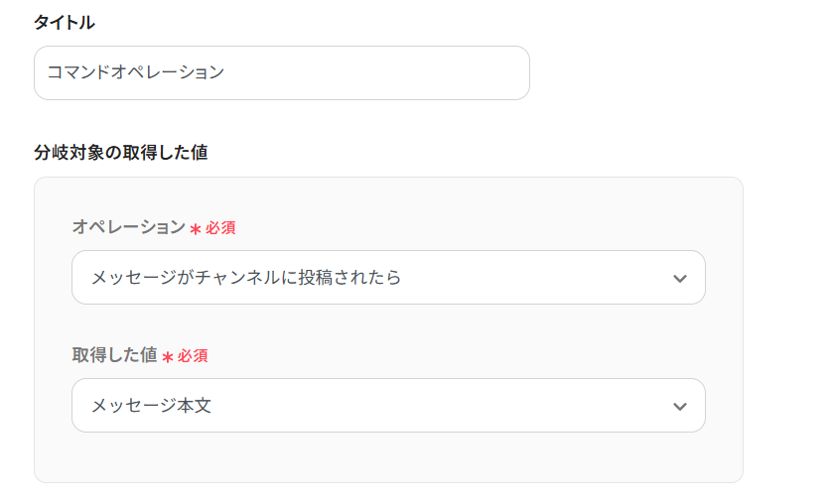Click blank space inside オペレーション dropdown box
This screenshot has width=829, height=504.
coord(536,278)
